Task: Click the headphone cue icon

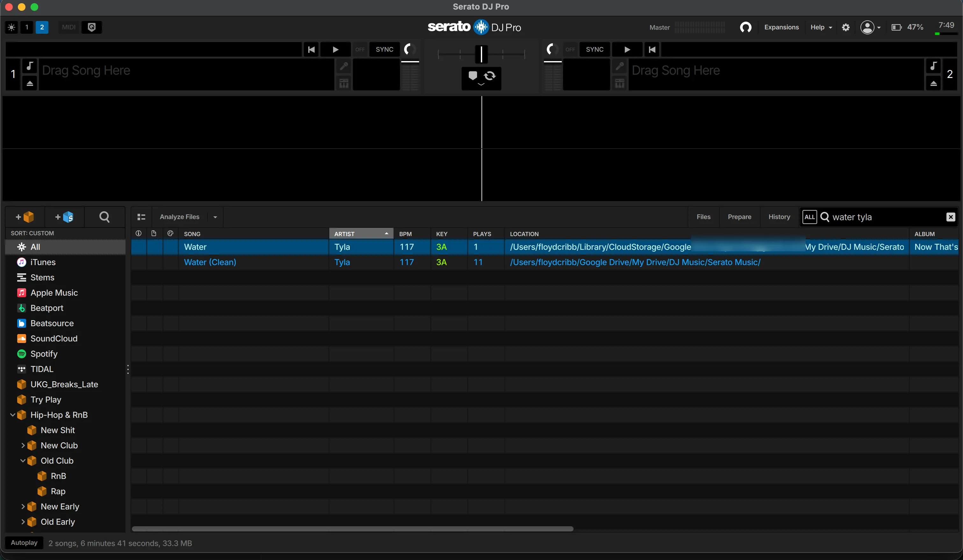Action: (745, 27)
